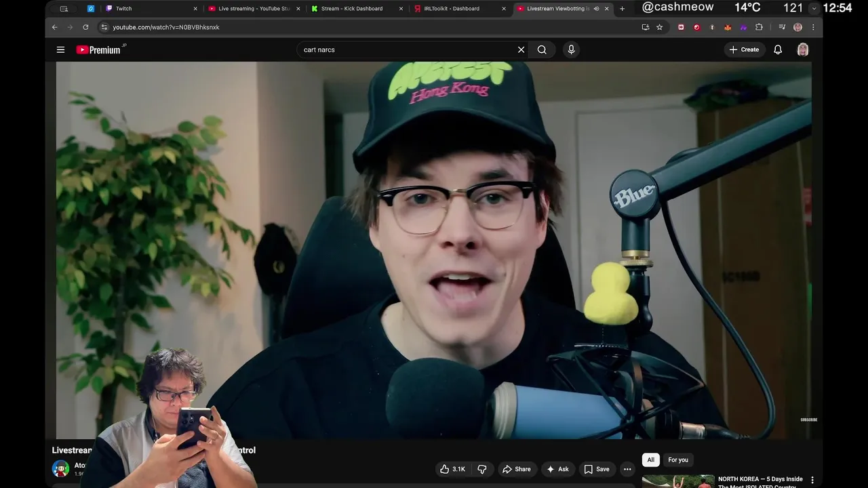Viewport: 868px width, 488px height.
Task: Open the red circular extension icon
Action: [x=696, y=27]
